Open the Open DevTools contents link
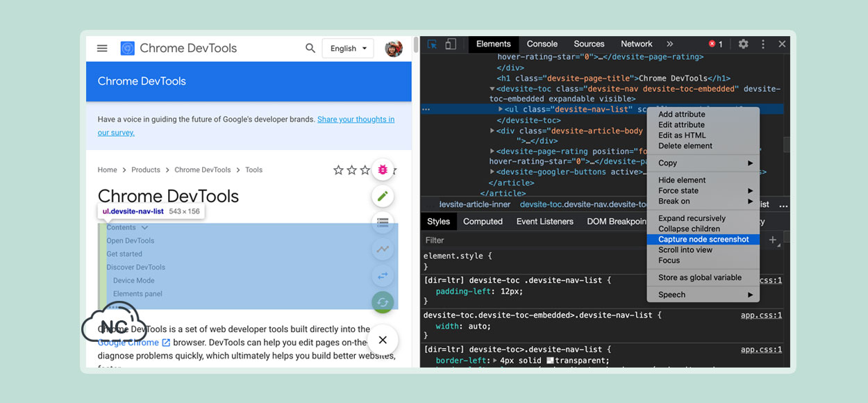This screenshot has height=403, width=868. 131,240
